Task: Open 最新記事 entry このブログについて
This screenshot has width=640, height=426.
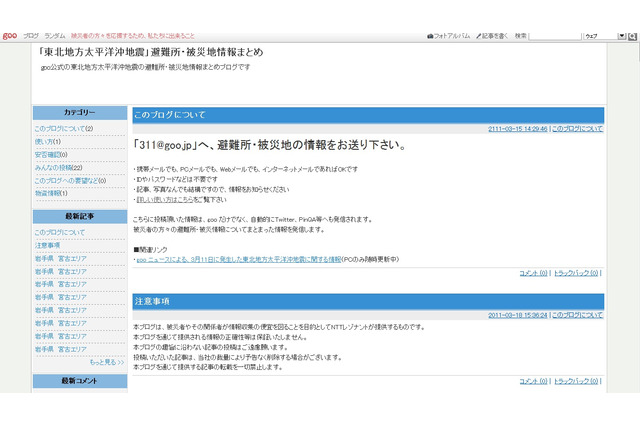Action: click(60, 232)
